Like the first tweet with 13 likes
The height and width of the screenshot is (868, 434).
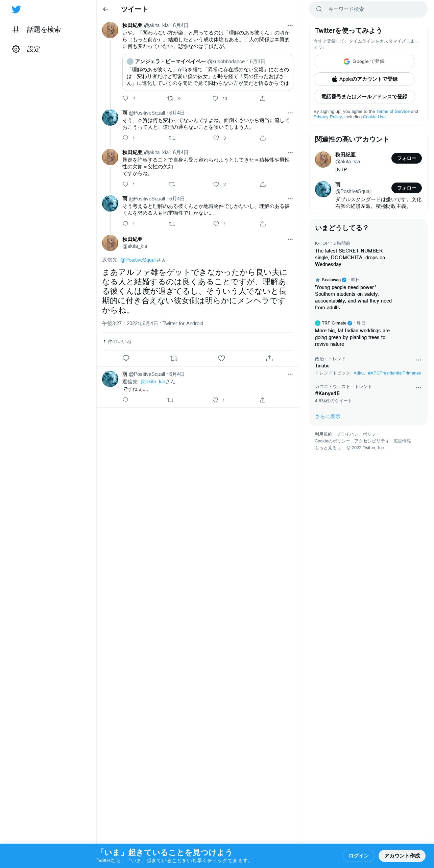tap(215, 98)
